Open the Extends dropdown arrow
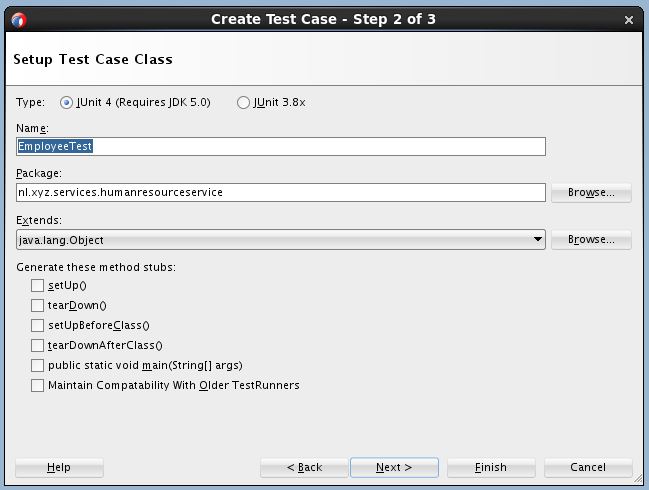 (538, 240)
